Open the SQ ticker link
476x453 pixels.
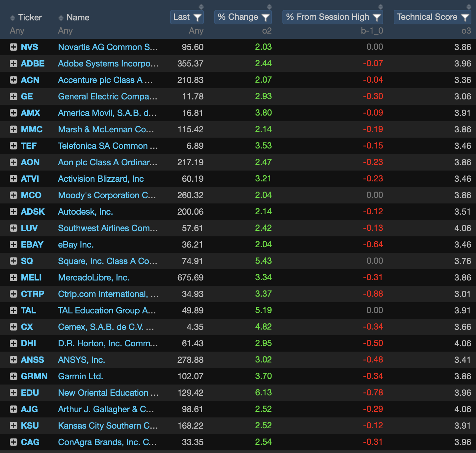click(x=27, y=261)
